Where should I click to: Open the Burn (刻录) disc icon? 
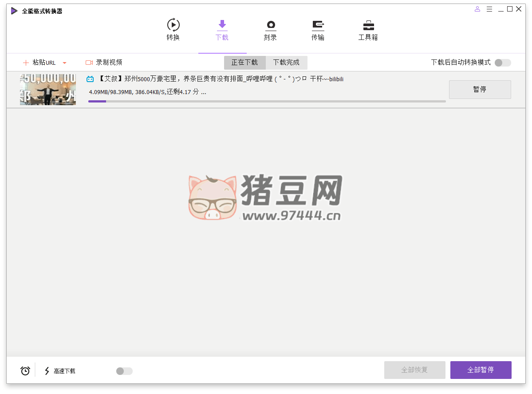pos(270,25)
